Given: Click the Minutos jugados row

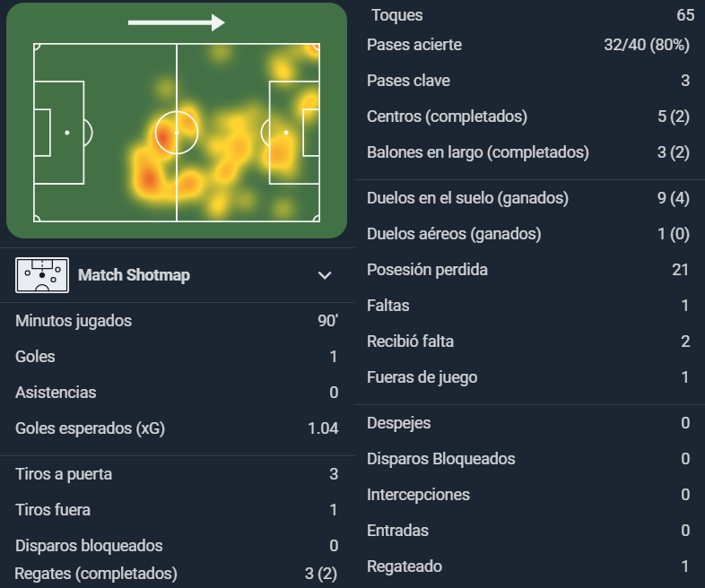Looking at the screenshot, I should (177, 321).
